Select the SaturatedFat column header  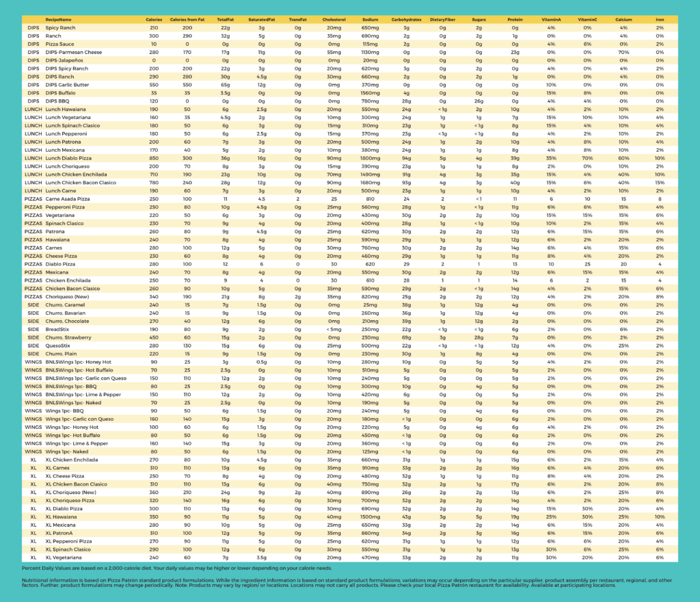click(260, 20)
